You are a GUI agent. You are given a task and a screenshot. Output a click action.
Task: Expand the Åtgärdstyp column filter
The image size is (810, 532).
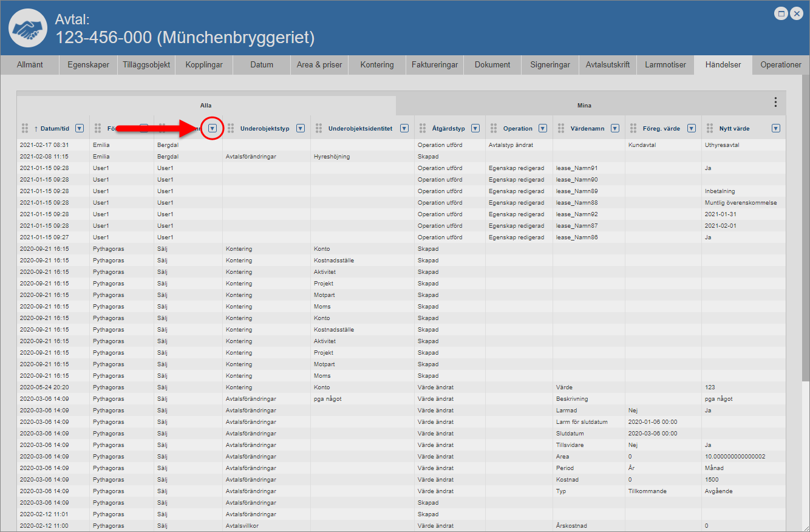click(475, 128)
